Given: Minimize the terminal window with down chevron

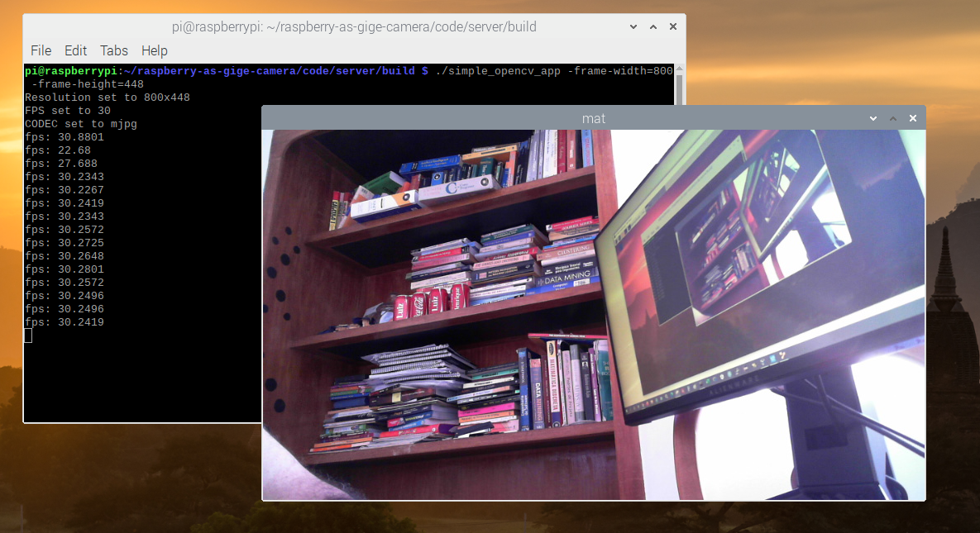Looking at the screenshot, I should pyautogui.click(x=633, y=27).
